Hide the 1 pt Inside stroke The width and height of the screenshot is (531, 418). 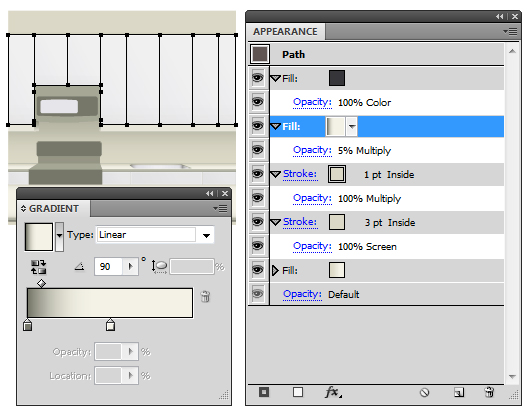point(258,174)
